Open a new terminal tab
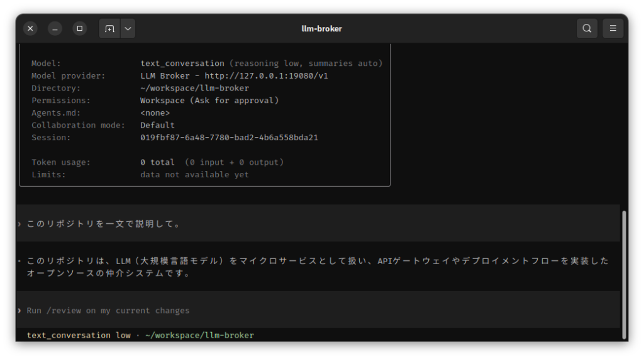Image resolution: width=644 pixels, height=359 pixels. click(x=109, y=29)
